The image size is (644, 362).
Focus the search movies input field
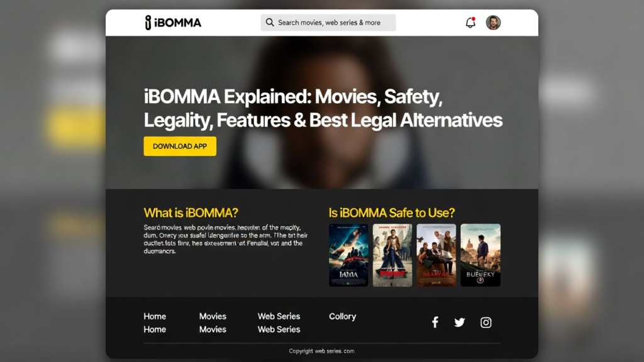point(328,23)
